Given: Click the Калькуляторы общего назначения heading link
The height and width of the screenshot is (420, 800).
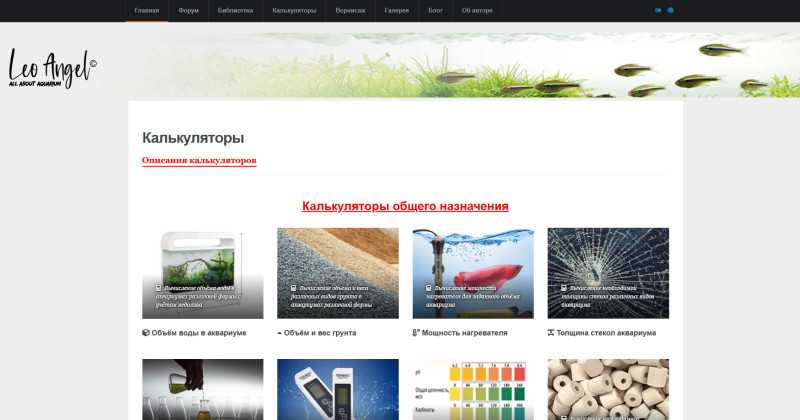Looking at the screenshot, I should (x=405, y=206).
